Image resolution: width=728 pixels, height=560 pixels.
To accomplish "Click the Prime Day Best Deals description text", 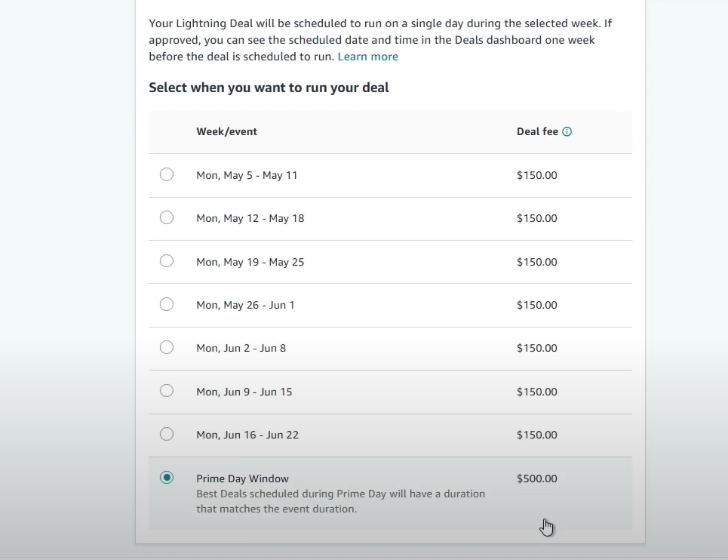I will tap(340, 501).
